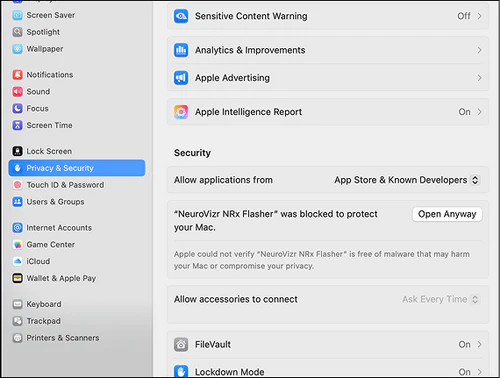This screenshot has width=500, height=378.
Task: Select Wallet & Apple Pay item
Action: [54, 278]
